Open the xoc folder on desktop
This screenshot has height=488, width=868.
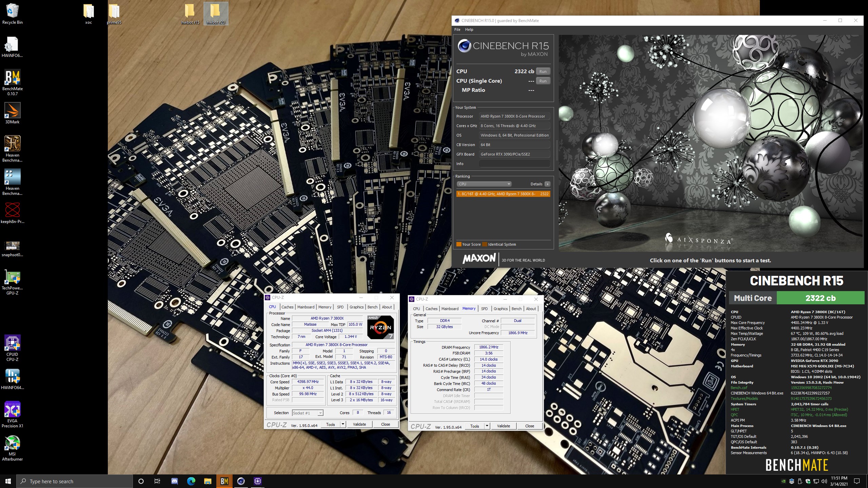[x=88, y=14]
